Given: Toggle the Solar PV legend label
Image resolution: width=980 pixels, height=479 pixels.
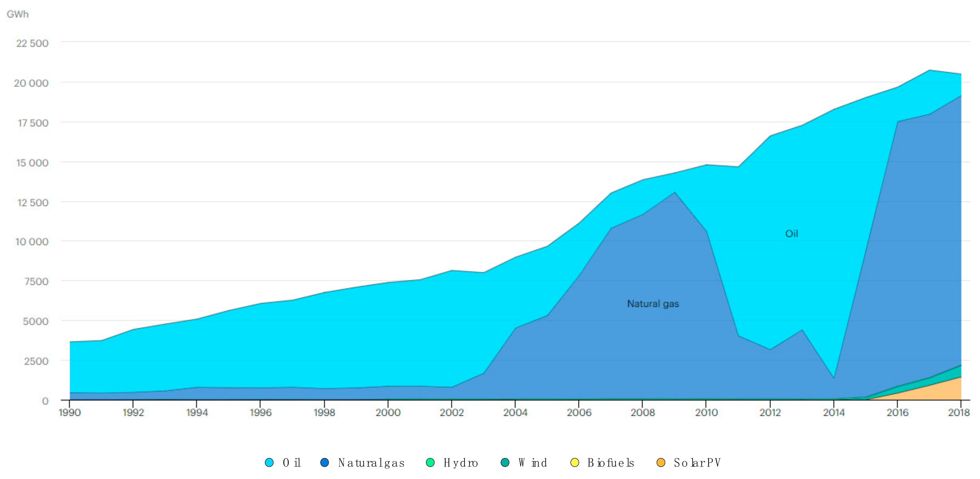Looking at the screenshot, I should pyautogui.click(x=697, y=463).
